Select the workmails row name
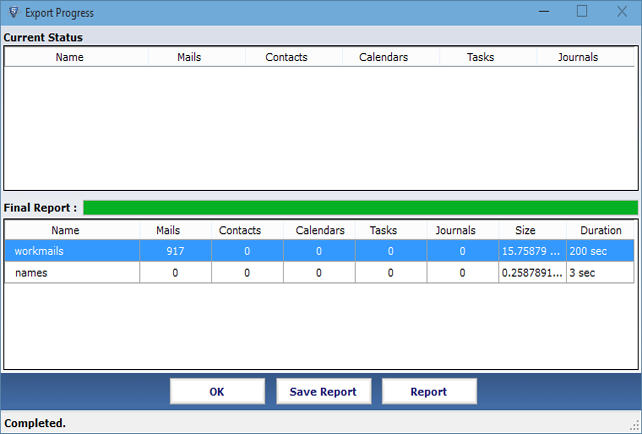Viewport: 642px width, 434px height. [x=72, y=251]
